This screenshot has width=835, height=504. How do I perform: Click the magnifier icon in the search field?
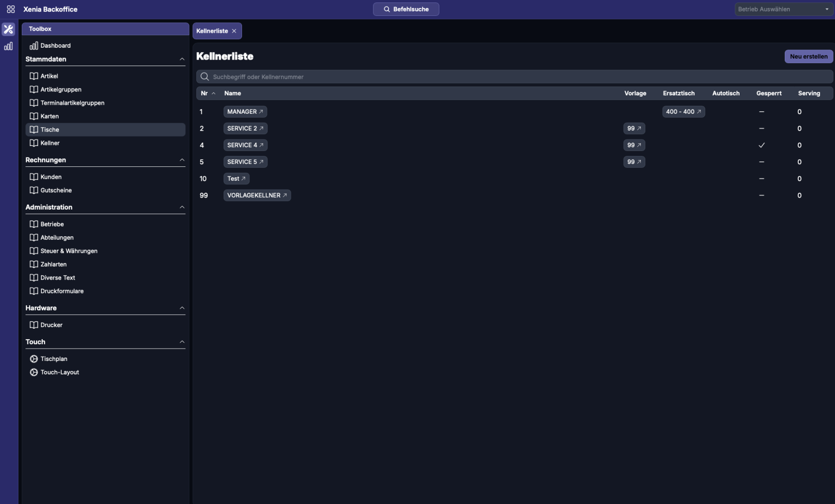pyautogui.click(x=204, y=77)
